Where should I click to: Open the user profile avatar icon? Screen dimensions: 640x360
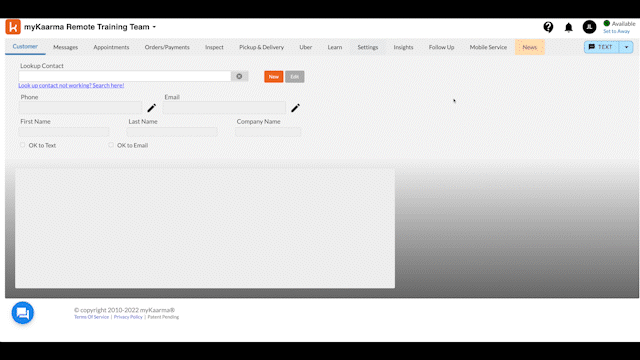point(589,27)
